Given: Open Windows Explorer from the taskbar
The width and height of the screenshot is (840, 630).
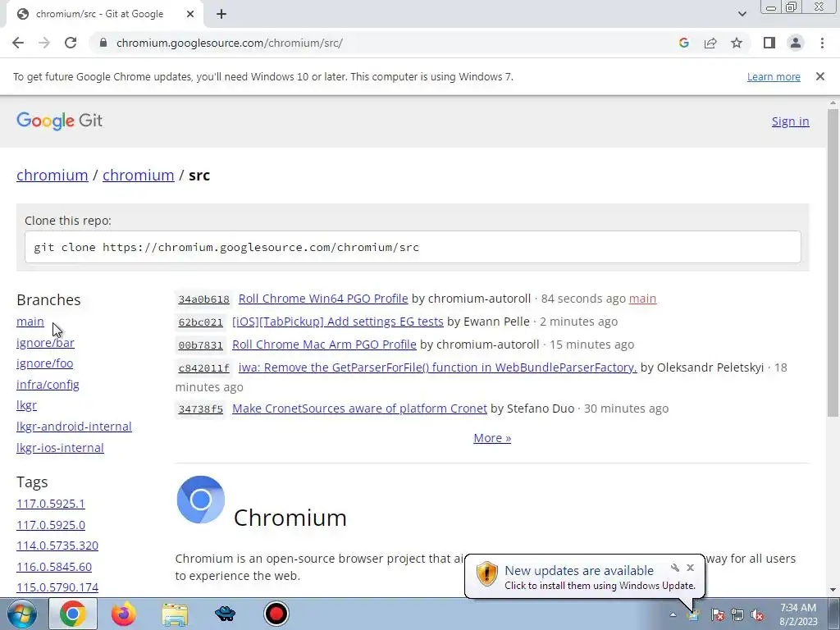Looking at the screenshot, I should click(175, 614).
